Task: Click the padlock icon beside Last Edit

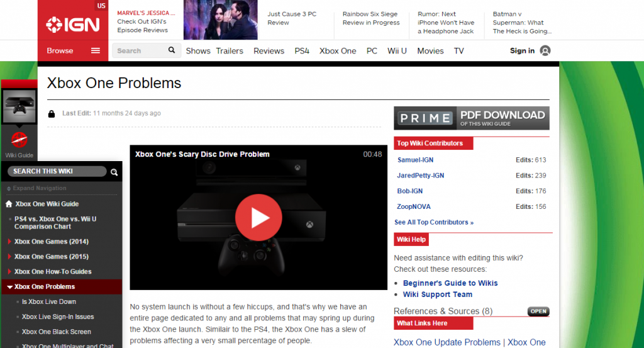Action: tap(52, 114)
